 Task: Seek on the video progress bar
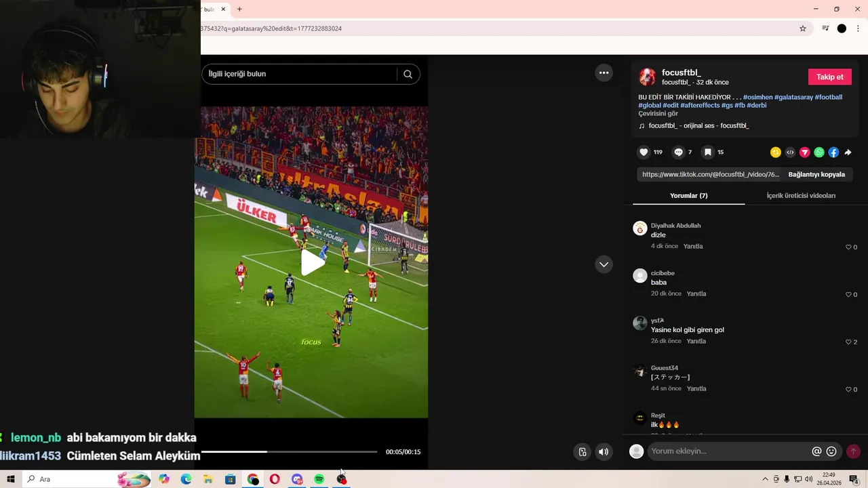coord(290,451)
